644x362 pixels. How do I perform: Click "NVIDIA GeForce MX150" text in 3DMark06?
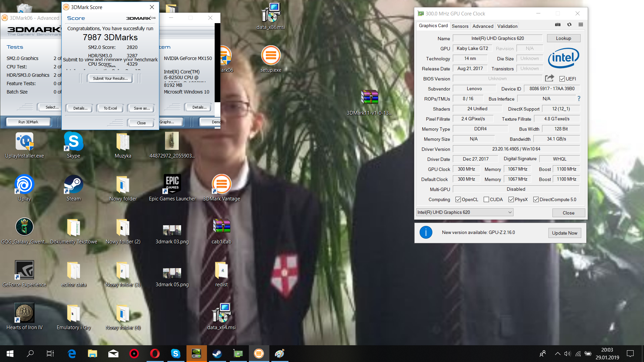click(188, 58)
